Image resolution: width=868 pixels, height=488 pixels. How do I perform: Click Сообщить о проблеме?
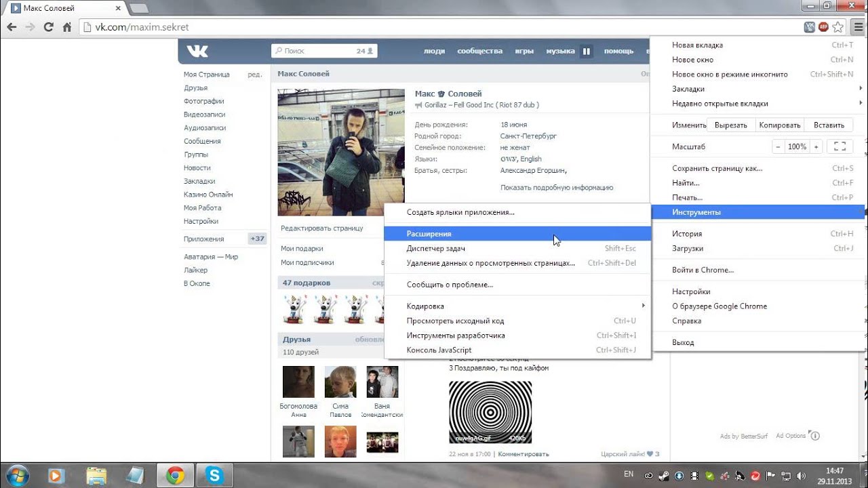point(517,285)
